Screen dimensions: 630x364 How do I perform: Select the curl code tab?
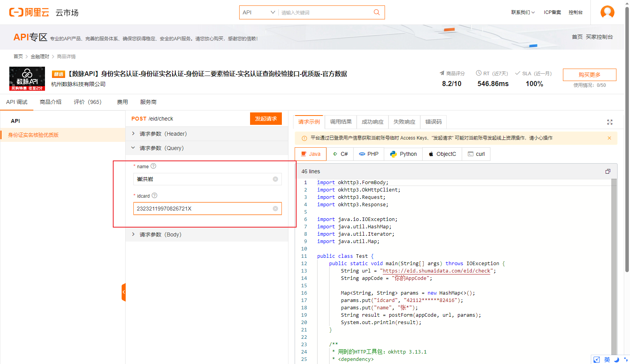click(x=476, y=154)
